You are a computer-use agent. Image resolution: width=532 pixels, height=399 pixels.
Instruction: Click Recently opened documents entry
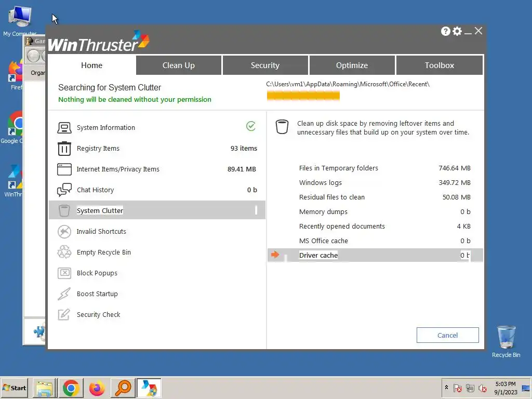coord(342,227)
